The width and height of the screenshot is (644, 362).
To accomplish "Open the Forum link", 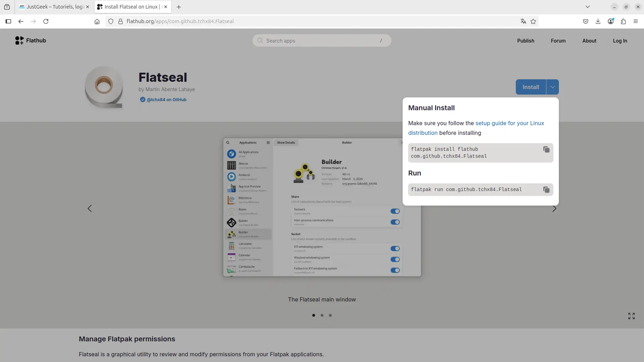I will [x=558, y=41].
